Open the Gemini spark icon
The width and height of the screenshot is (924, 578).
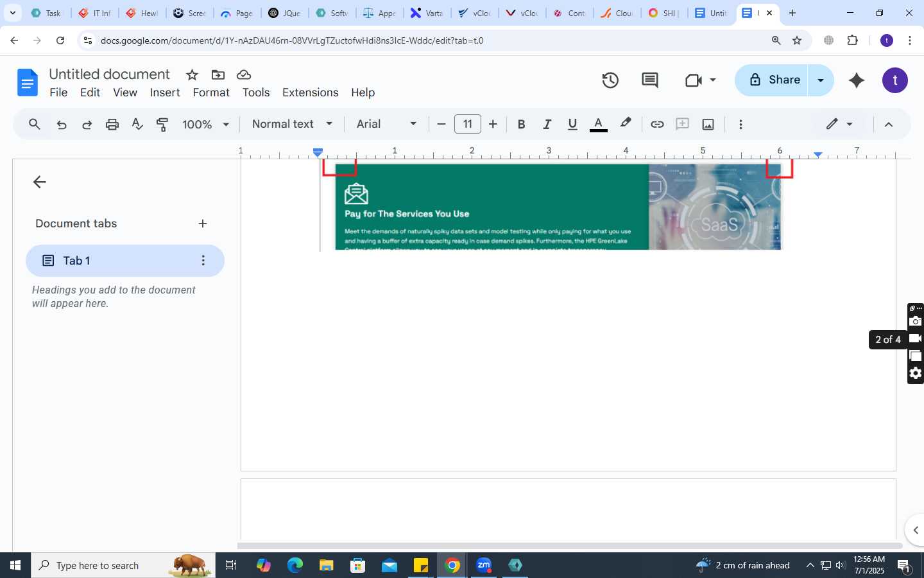(857, 80)
